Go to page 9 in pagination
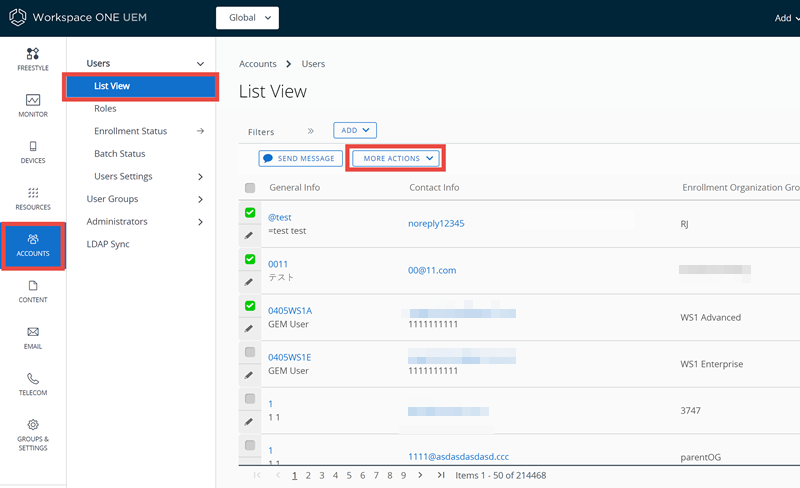The image size is (800, 488). pyautogui.click(x=403, y=475)
